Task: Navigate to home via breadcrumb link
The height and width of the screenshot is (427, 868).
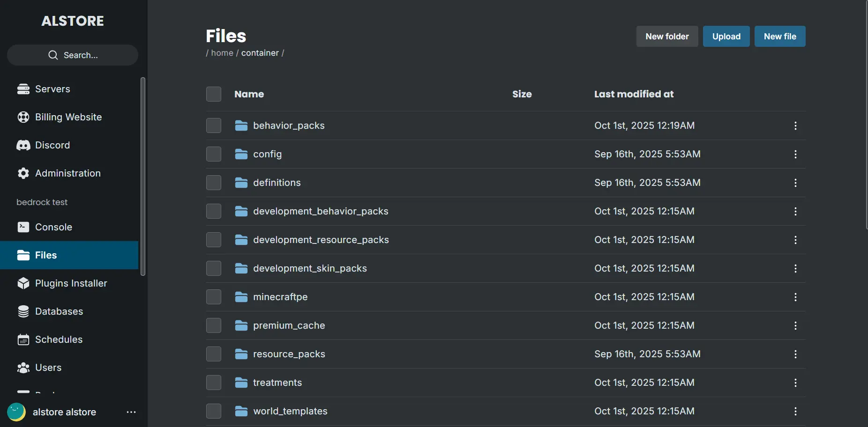Action: [x=221, y=53]
